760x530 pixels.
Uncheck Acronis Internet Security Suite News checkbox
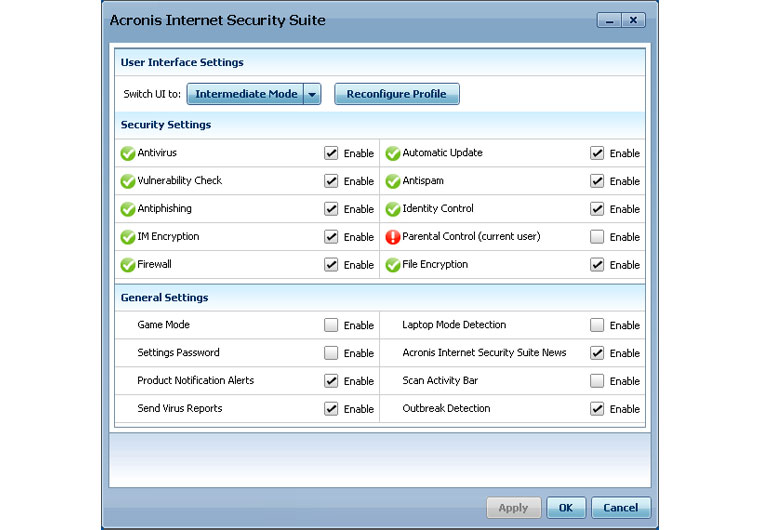point(597,353)
